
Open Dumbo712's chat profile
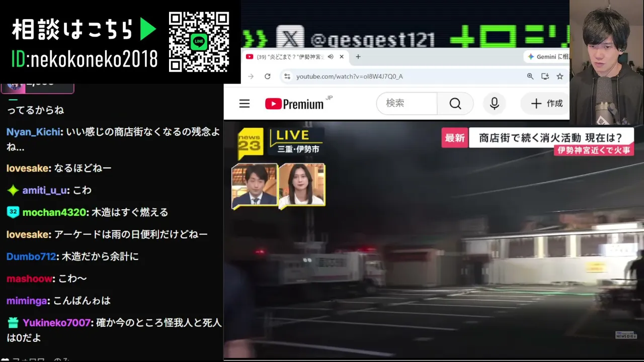[31, 256]
